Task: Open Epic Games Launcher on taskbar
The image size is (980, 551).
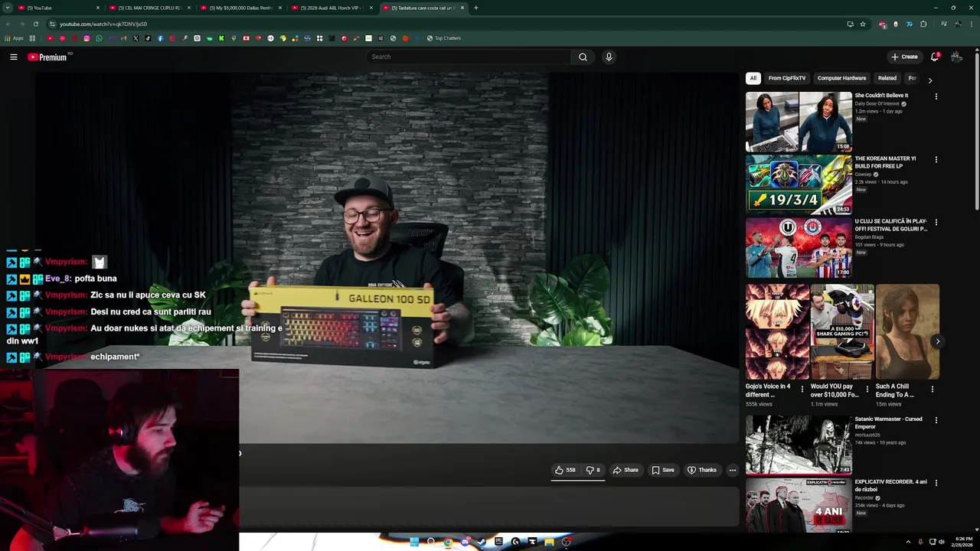Action: pos(498,542)
